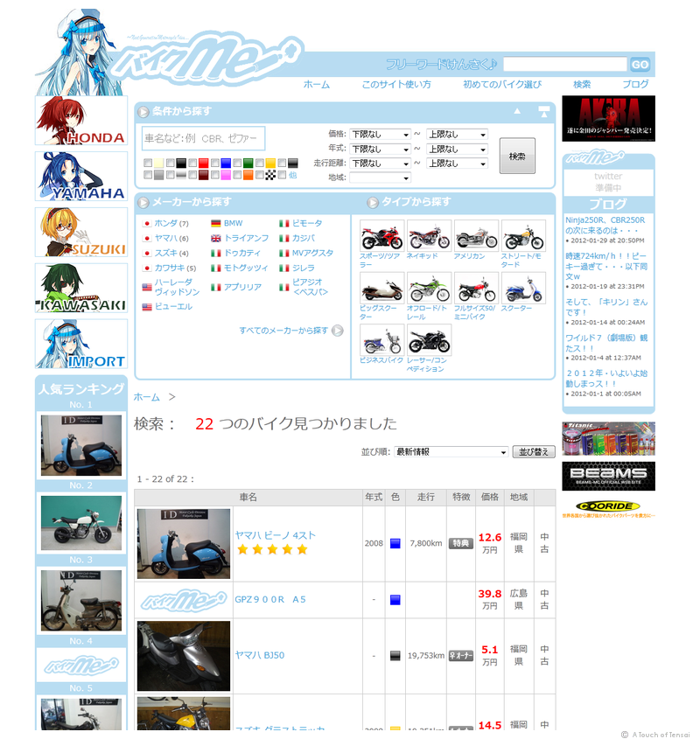Screen dimensions: 700x739
Task: Click the 並び替え sort button
Action: [534, 451]
